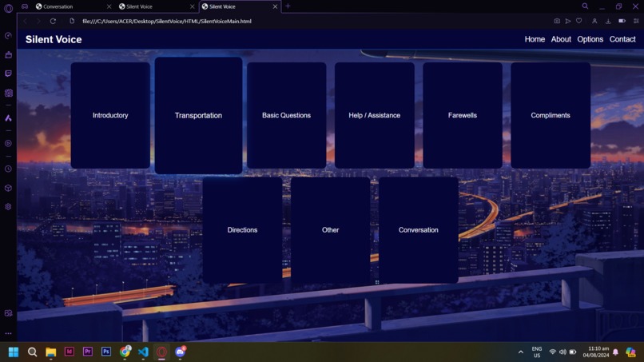Image resolution: width=644 pixels, height=362 pixels.
Task: Open the profile account icon
Action: point(594,21)
